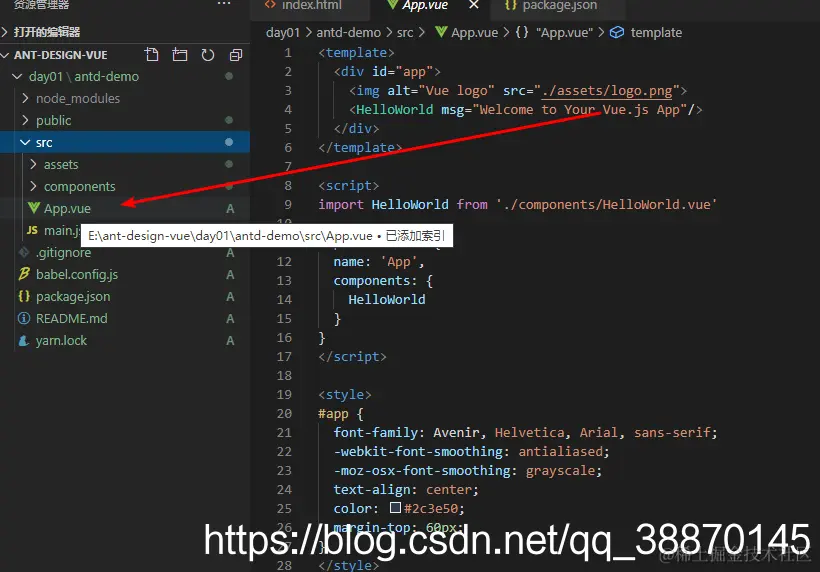Click App.vue in the breadcrumb
This screenshot has height=572, width=820.
coord(474,32)
